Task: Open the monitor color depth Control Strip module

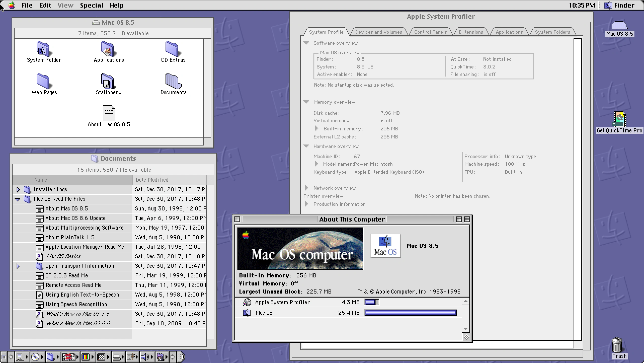Action: tap(86, 356)
